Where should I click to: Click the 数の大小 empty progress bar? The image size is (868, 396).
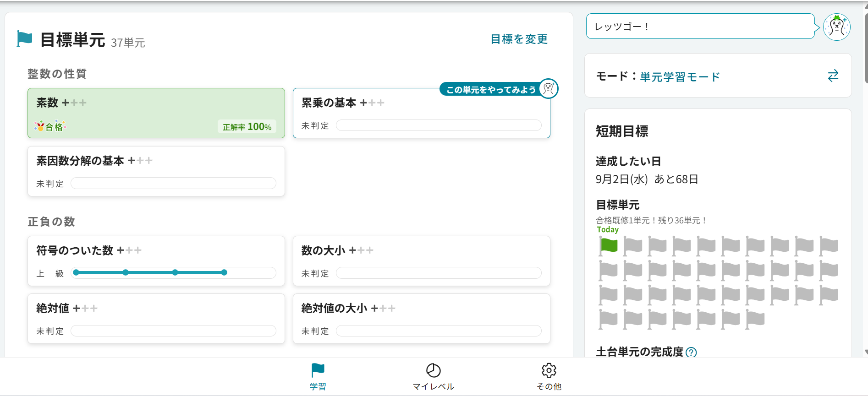tap(439, 273)
